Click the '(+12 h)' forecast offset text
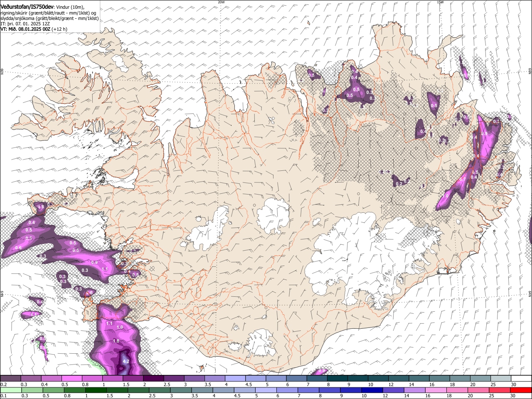The image size is (532, 399). point(59,29)
